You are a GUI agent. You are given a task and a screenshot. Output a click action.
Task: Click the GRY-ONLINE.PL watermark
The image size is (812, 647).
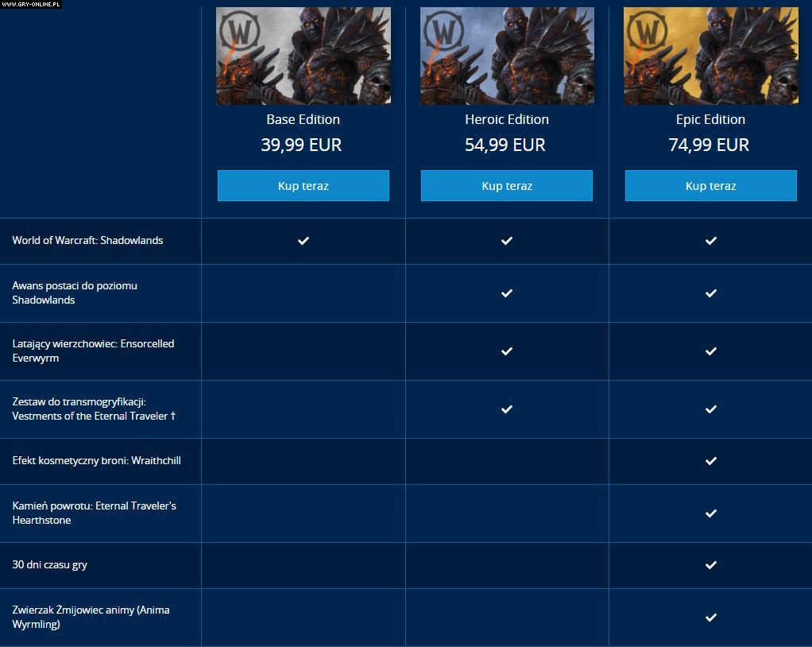[x=31, y=5]
